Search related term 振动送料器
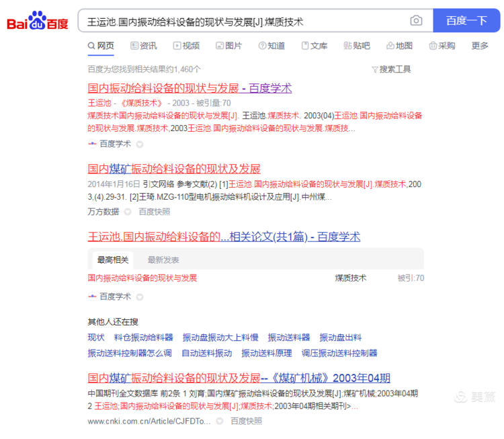The image size is (504, 439). [x=289, y=337]
